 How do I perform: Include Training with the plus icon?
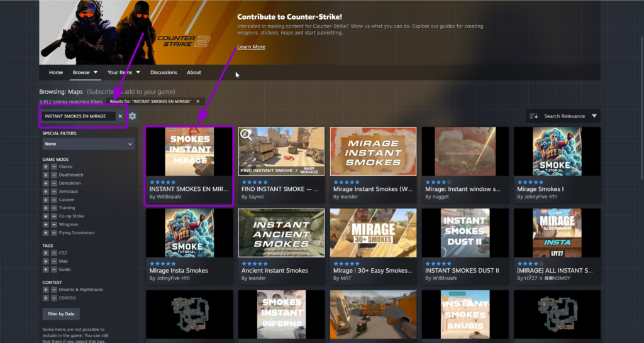(45, 207)
